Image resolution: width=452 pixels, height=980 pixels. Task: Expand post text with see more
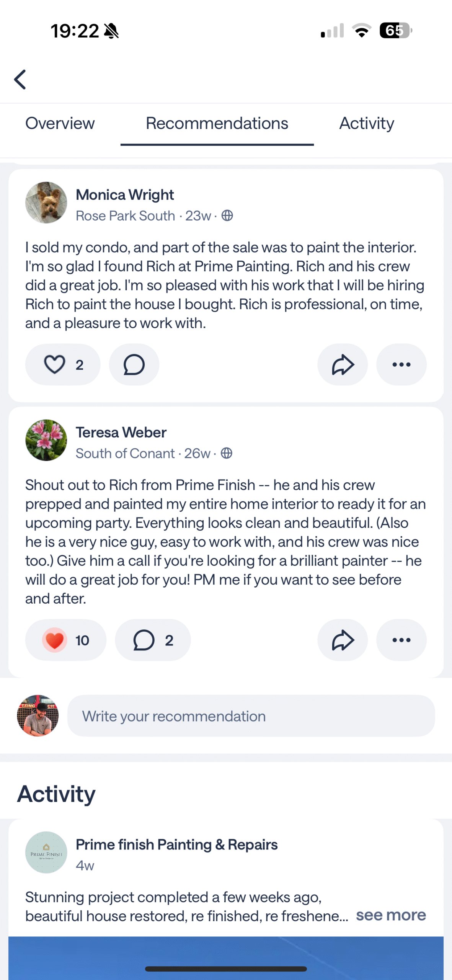coord(390,915)
